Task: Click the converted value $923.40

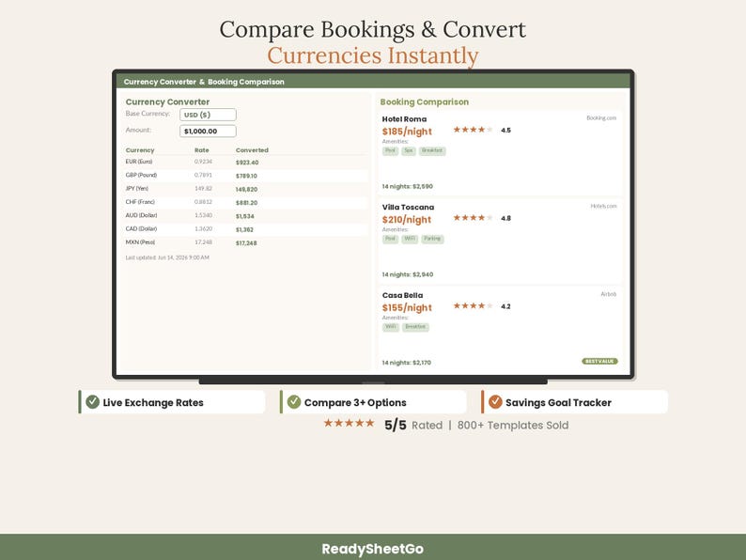Action: [247, 163]
